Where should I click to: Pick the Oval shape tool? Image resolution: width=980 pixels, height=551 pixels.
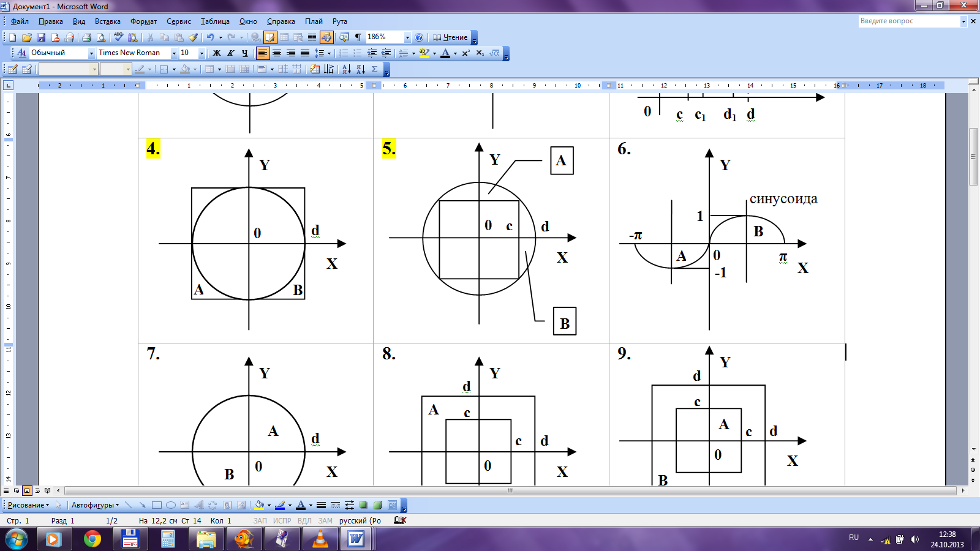click(171, 505)
